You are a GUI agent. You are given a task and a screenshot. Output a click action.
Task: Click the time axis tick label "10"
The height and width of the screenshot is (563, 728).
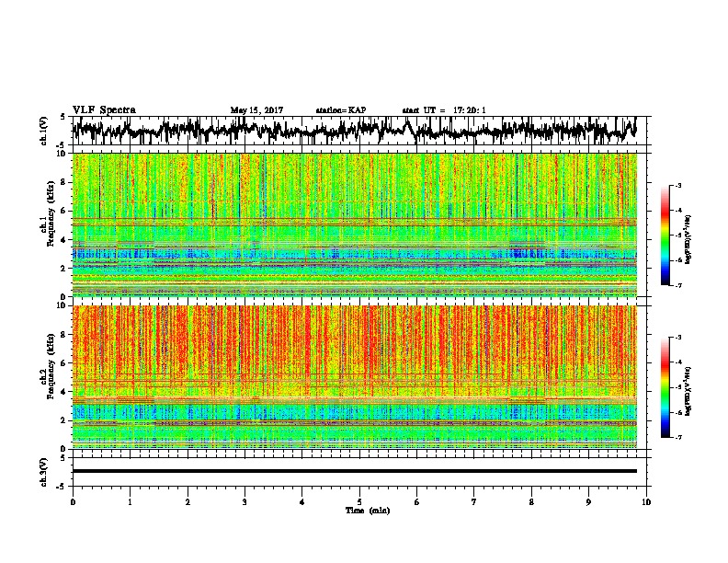646,502
